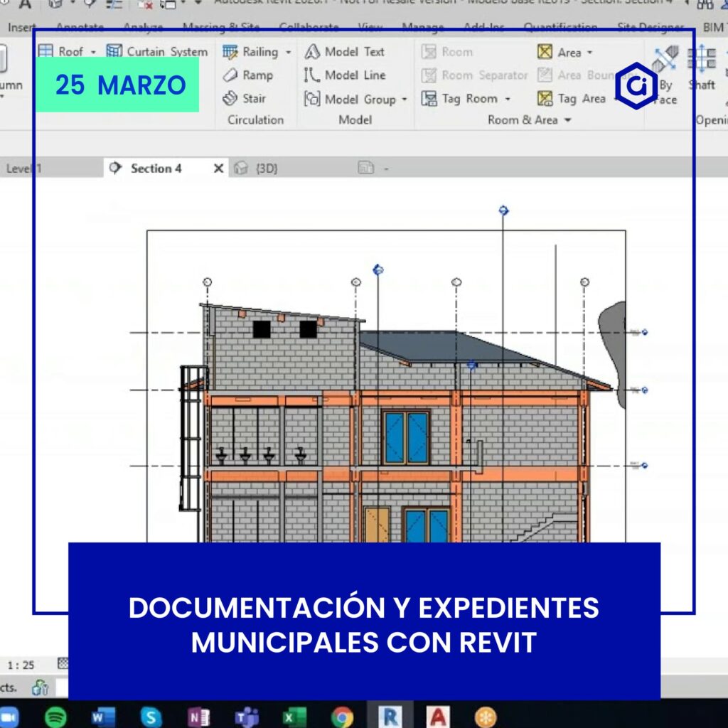The image size is (728, 728).
Task: Click the blue window in the section view
Action: pos(406,437)
